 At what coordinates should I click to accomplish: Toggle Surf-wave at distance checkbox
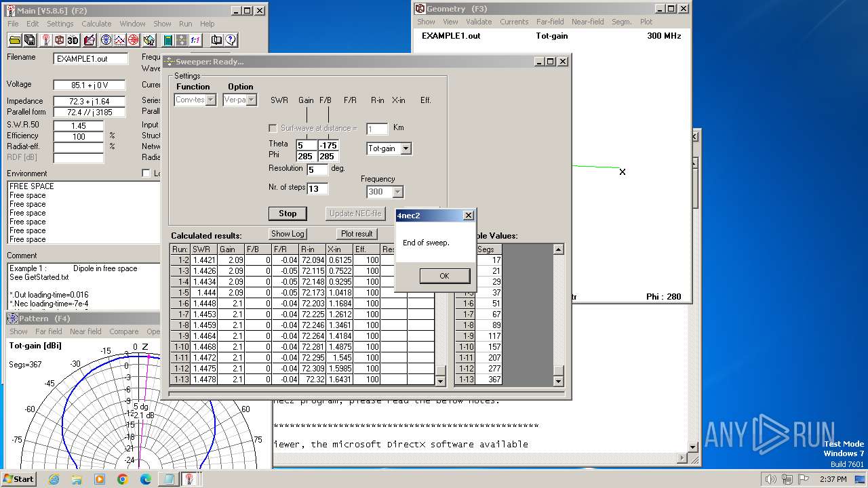point(273,128)
